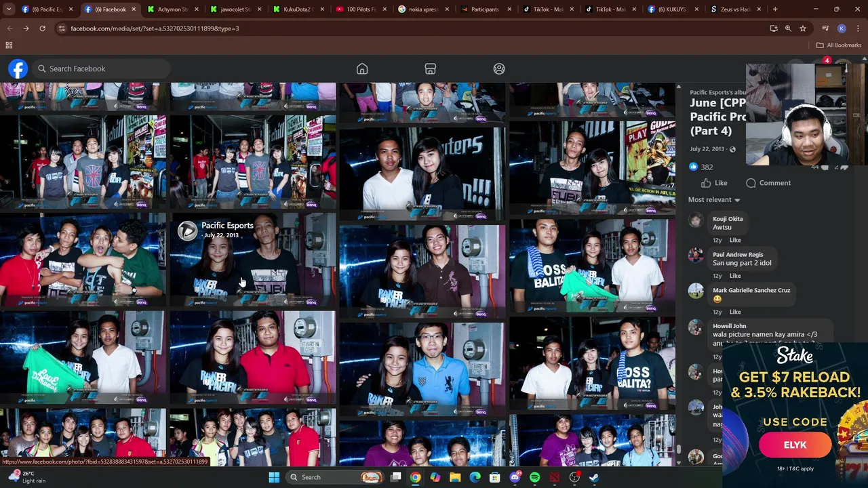Open Windows Start menu
Screen dimensions: 868x488
274,477
